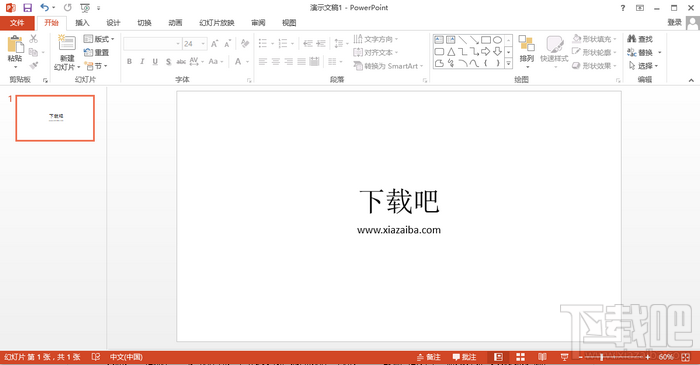Toggle Bold formatting
The width and height of the screenshot is (700, 365).
[x=129, y=62]
